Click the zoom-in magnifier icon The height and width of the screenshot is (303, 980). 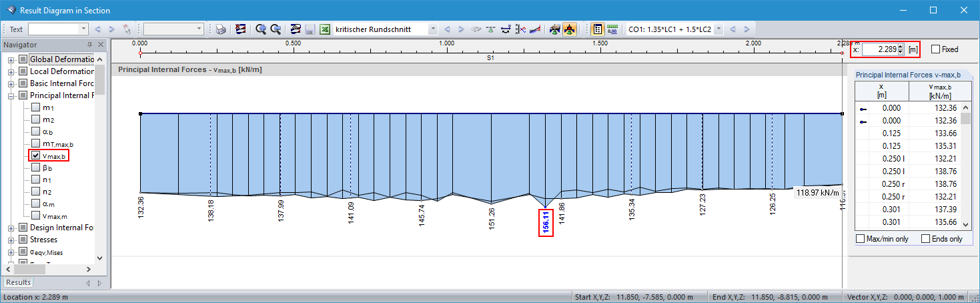point(261,29)
